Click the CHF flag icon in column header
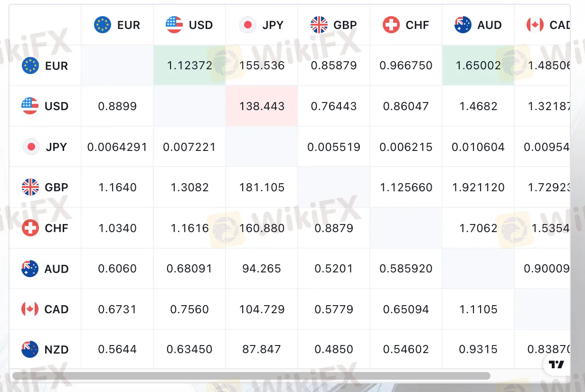The image size is (585, 392). [x=391, y=25]
